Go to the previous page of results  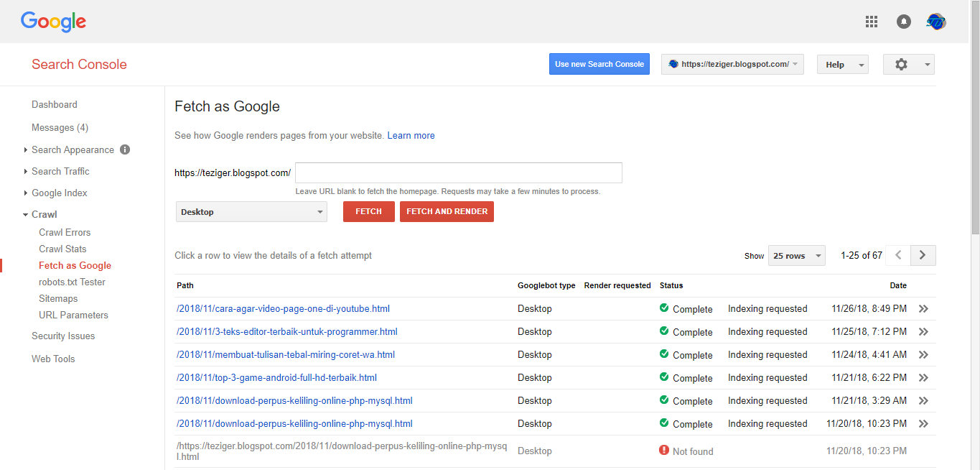[x=898, y=255]
